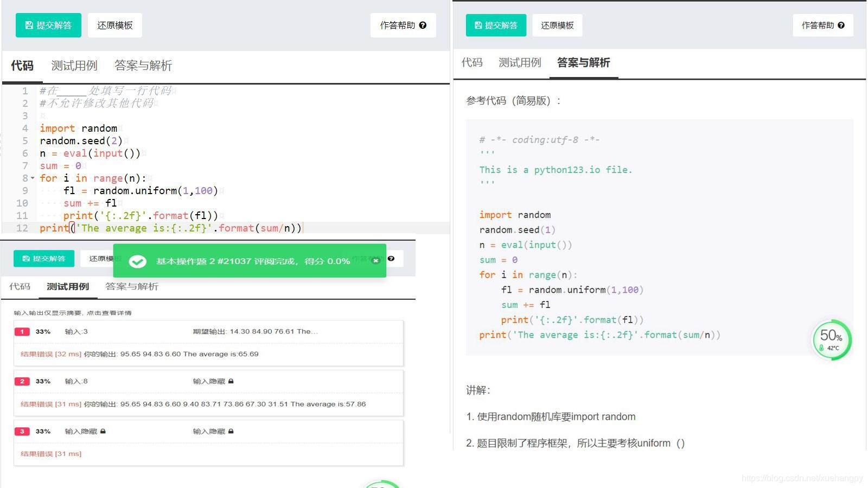Submit answer in right answer panel
This screenshot has height=488, width=868.
pyautogui.click(x=496, y=25)
